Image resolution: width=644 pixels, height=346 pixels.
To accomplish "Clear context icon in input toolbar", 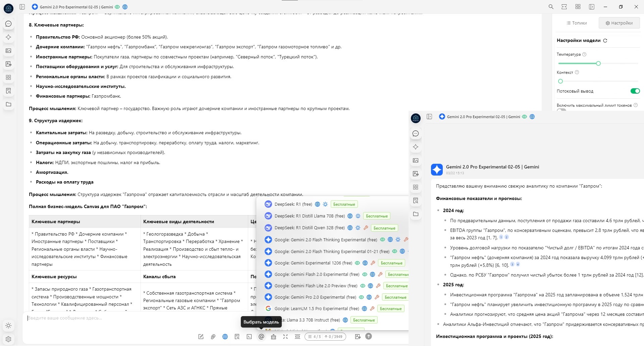I will pos(298,337).
